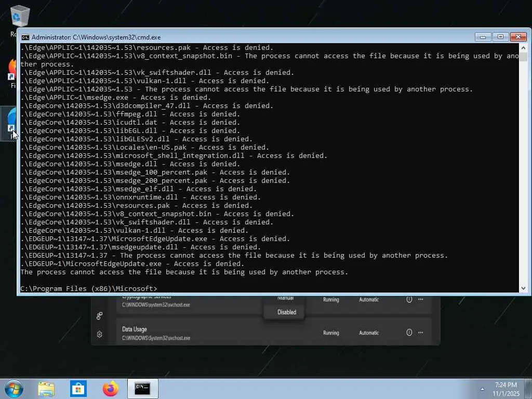Click Running status of Cryptographic Services
Viewport: 532px width, 399px height.
click(x=331, y=300)
